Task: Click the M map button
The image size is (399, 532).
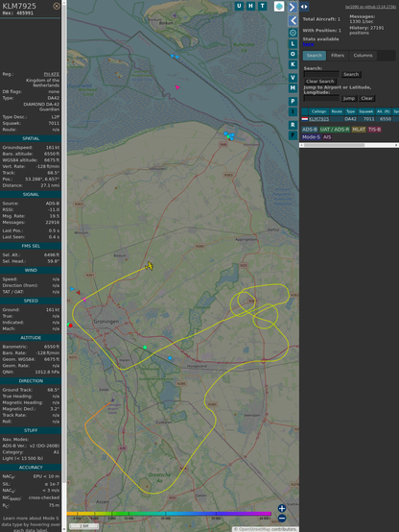Action: (293, 88)
